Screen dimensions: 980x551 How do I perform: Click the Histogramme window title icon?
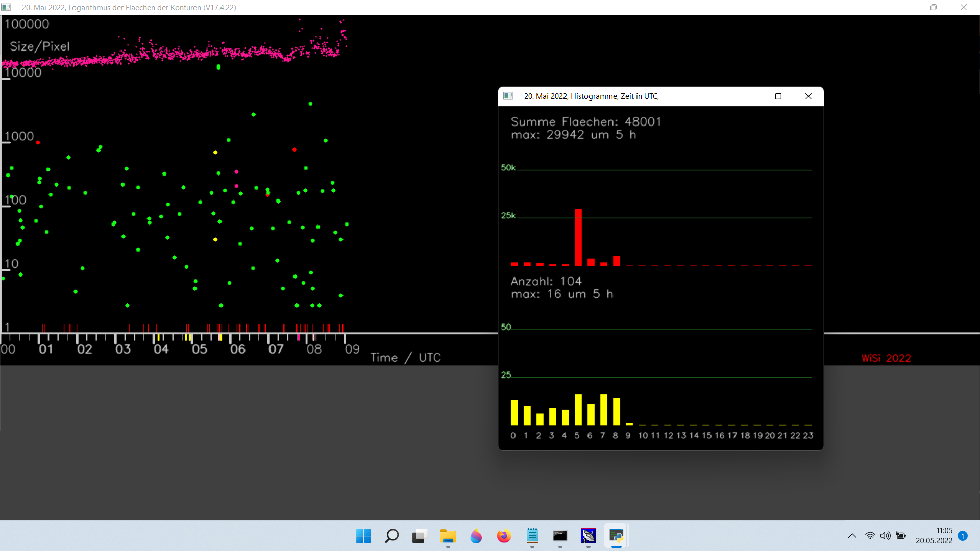508,96
